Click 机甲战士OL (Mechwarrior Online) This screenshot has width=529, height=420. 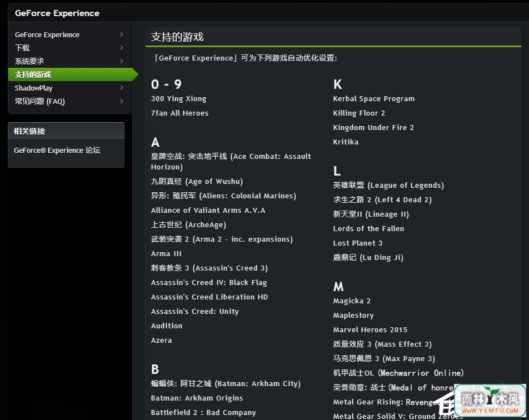click(x=398, y=373)
